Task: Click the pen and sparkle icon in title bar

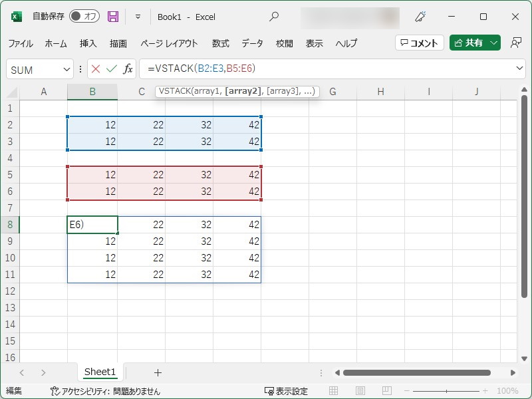Action: (x=420, y=16)
